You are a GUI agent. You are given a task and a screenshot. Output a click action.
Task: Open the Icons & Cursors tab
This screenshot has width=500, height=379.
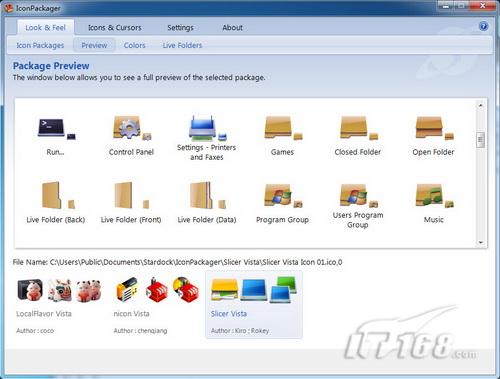(x=115, y=28)
